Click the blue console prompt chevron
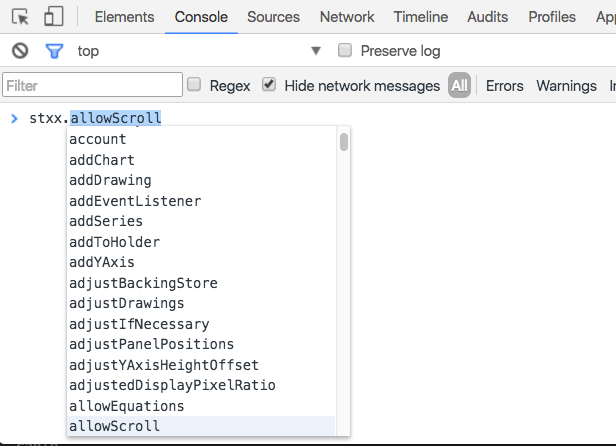 (x=15, y=118)
